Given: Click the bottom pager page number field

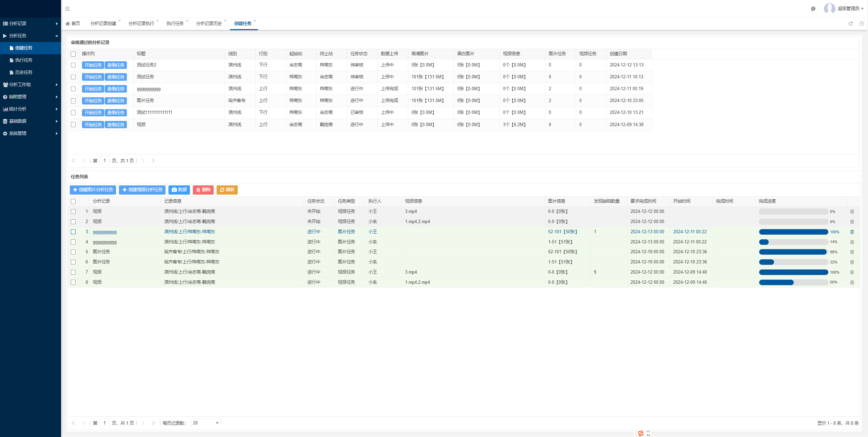Looking at the screenshot, I should [104, 423].
